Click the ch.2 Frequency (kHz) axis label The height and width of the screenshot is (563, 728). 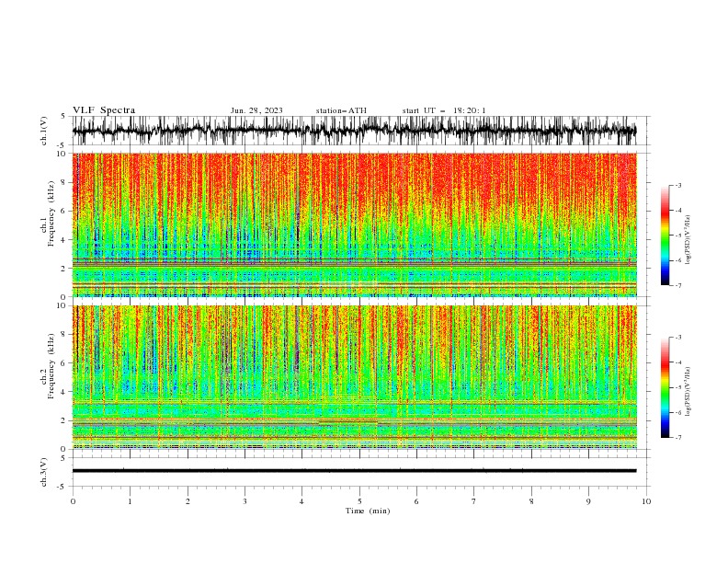coord(48,366)
